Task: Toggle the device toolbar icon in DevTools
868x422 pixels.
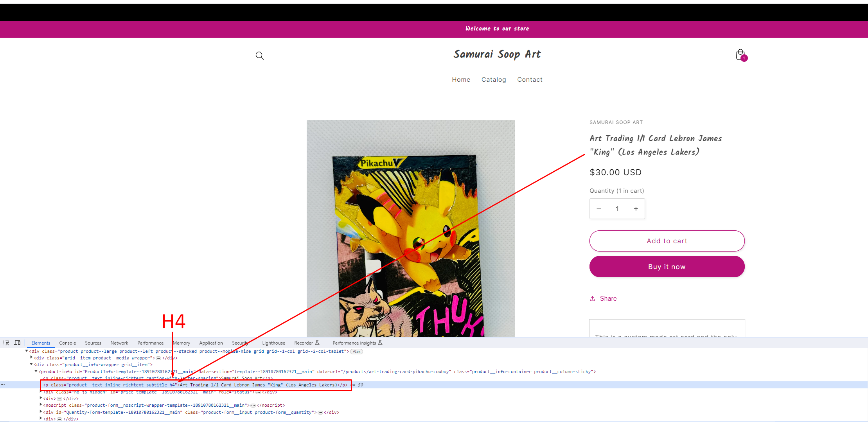Action: [x=17, y=343]
